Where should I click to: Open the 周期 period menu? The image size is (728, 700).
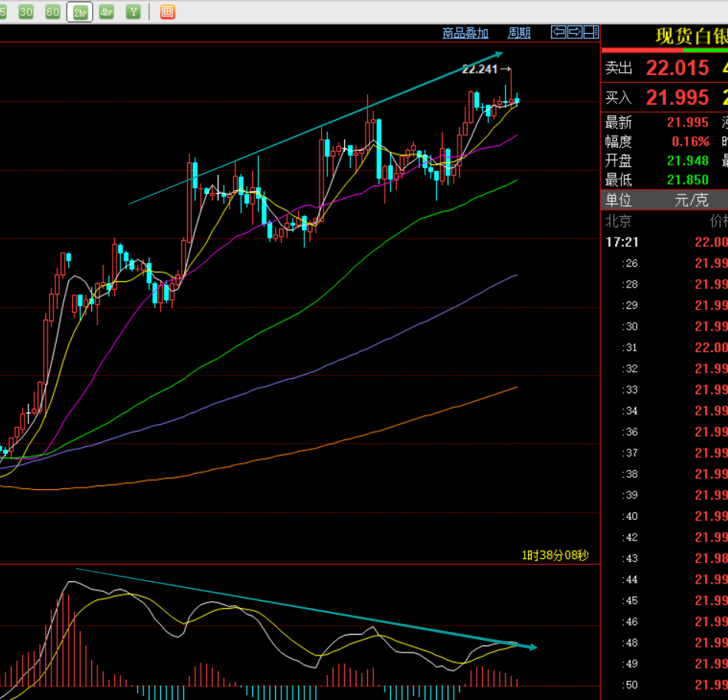pos(519,33)
